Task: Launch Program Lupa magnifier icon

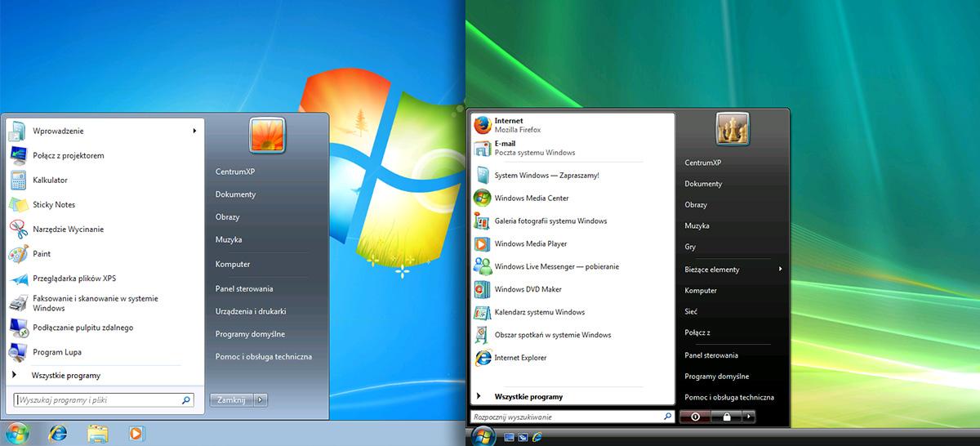Action: pyautogui.click(x=18, y=352)
